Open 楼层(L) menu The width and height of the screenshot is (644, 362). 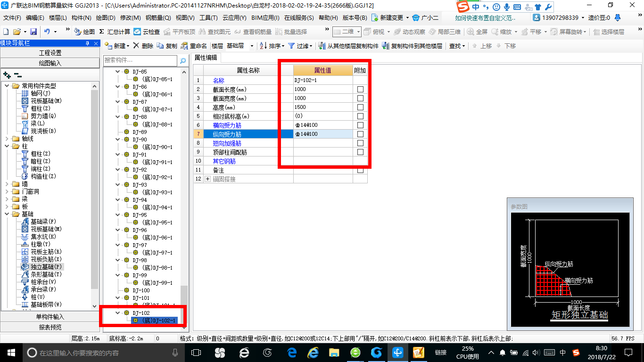(58, 18)
